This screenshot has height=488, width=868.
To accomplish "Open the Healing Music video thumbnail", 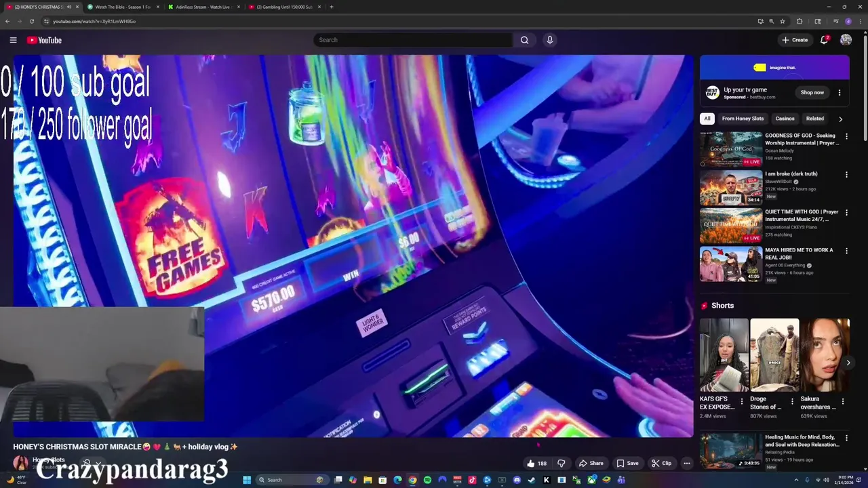I will [731, 451].
